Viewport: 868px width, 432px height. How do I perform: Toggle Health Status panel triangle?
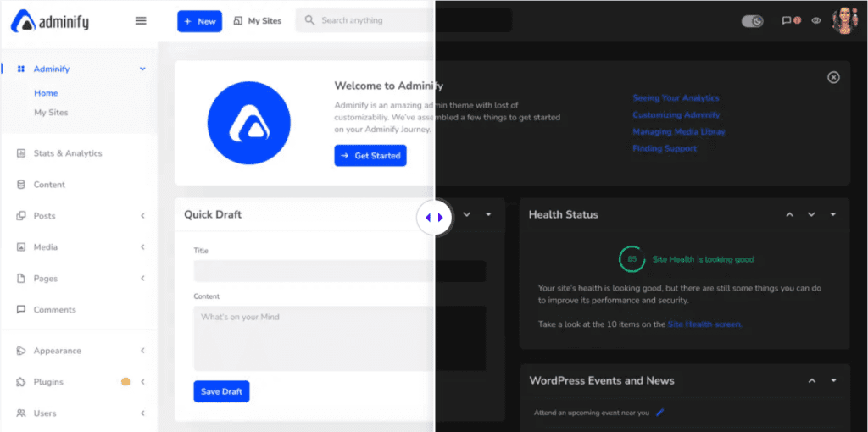[x=832, y=214]
